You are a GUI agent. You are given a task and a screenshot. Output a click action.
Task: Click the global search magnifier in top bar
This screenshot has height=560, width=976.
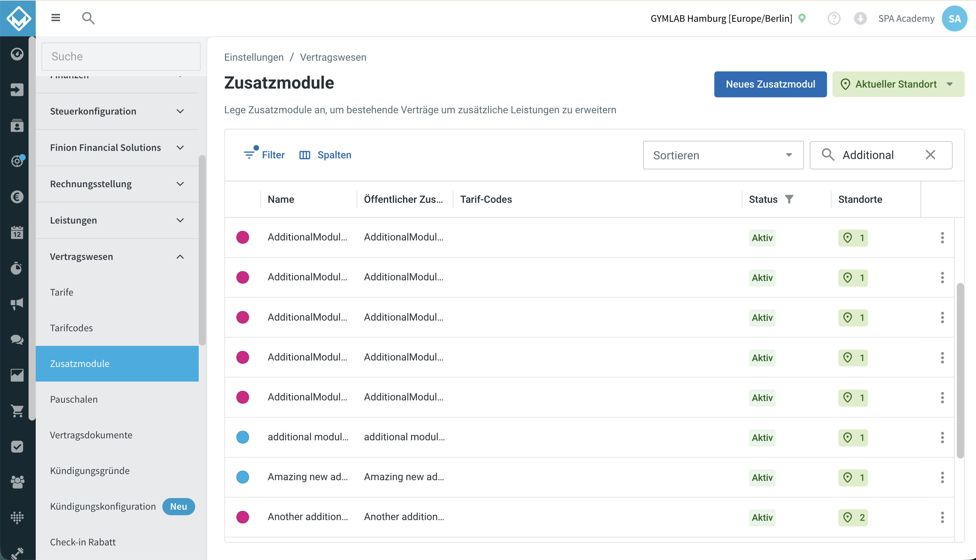pyautogui.click(x=88, y=18)
